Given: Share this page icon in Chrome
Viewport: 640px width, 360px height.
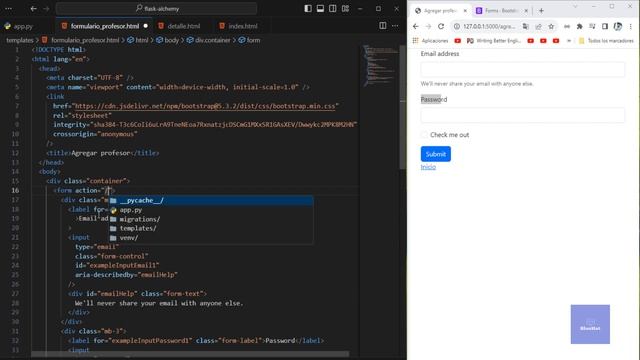Looking at the screenshot, I should click(x=538, y=26).
